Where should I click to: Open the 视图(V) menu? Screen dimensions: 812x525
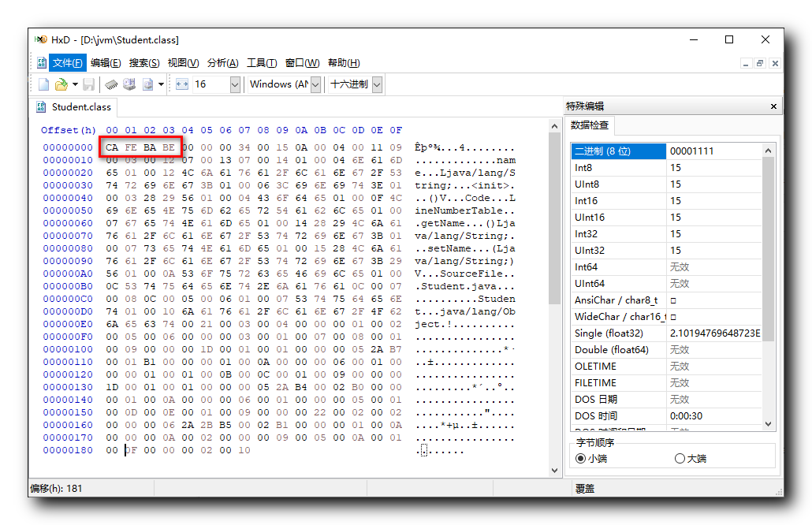tap(183, 63)
